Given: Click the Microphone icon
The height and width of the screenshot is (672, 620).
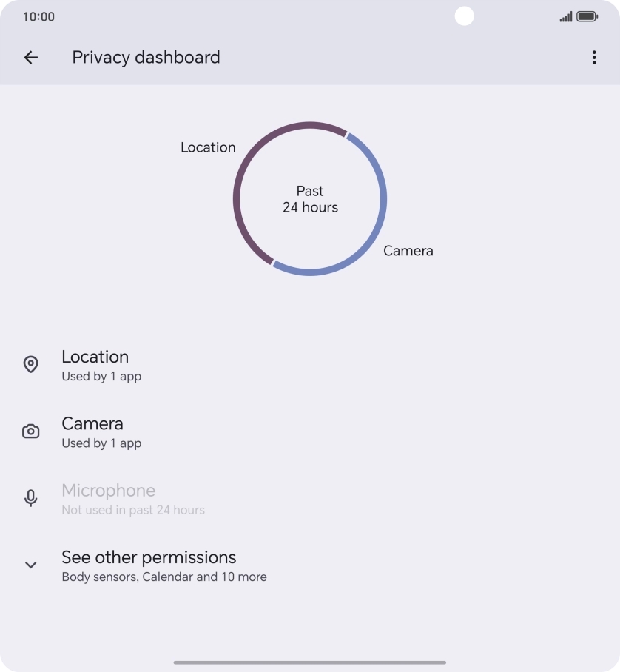Looking at the screenshot, I should pos(30,497).
